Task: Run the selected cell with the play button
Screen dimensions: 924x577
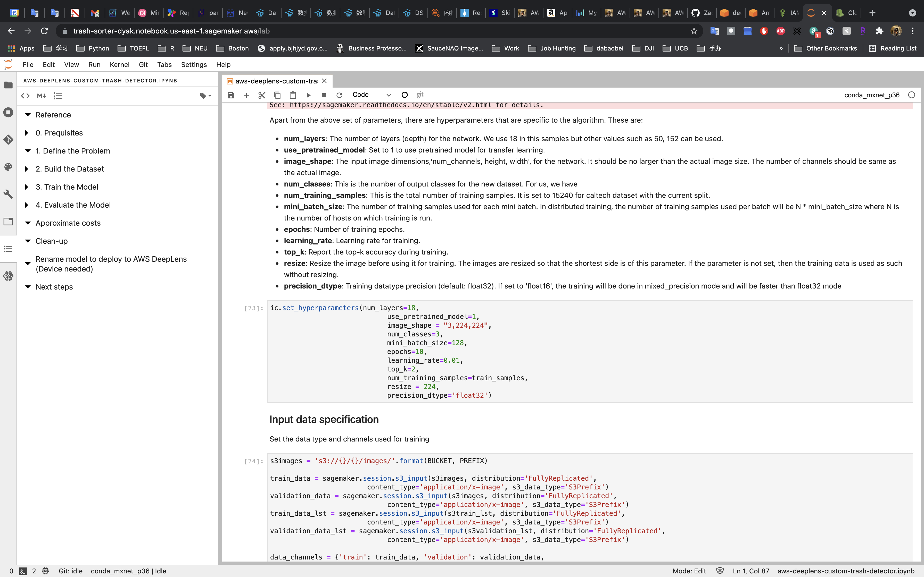Action: coord(309,95)
